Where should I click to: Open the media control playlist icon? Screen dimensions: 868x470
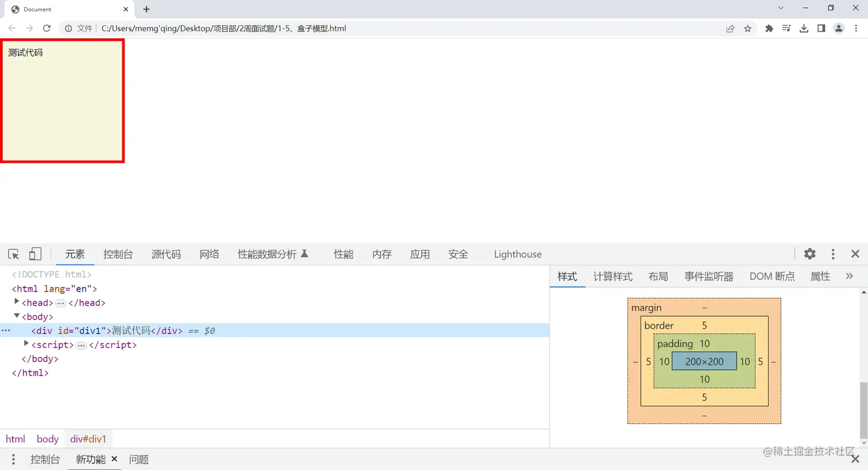[786, 28]
